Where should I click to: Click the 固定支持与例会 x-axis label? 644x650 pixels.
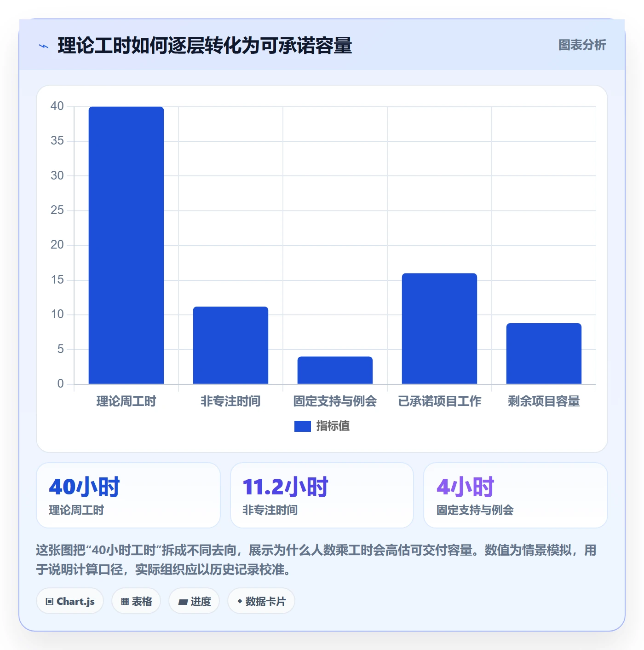click(x=335, y=401)
